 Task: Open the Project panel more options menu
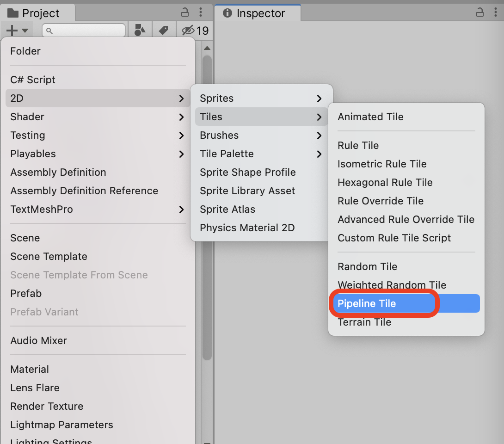coord(201,12)
